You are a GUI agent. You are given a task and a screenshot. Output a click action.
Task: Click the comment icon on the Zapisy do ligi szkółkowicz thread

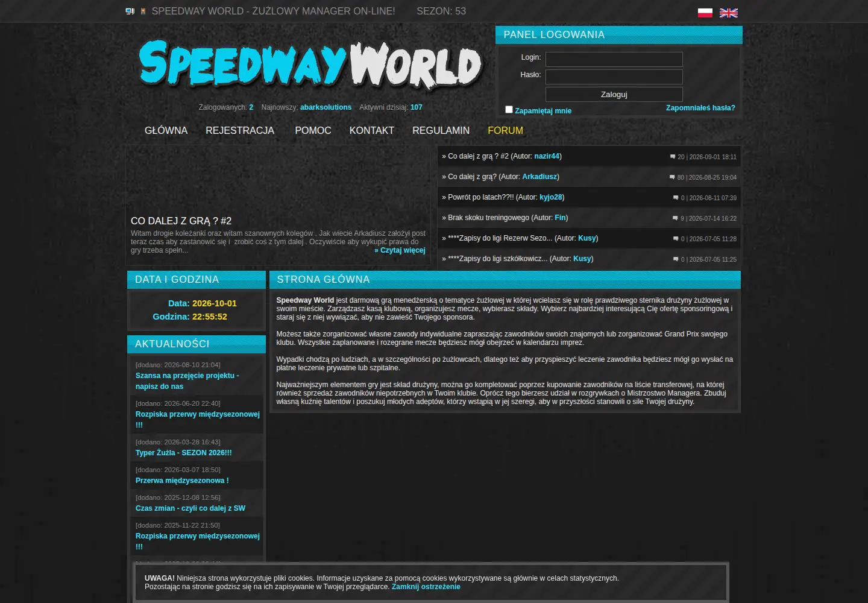point(676,259)
